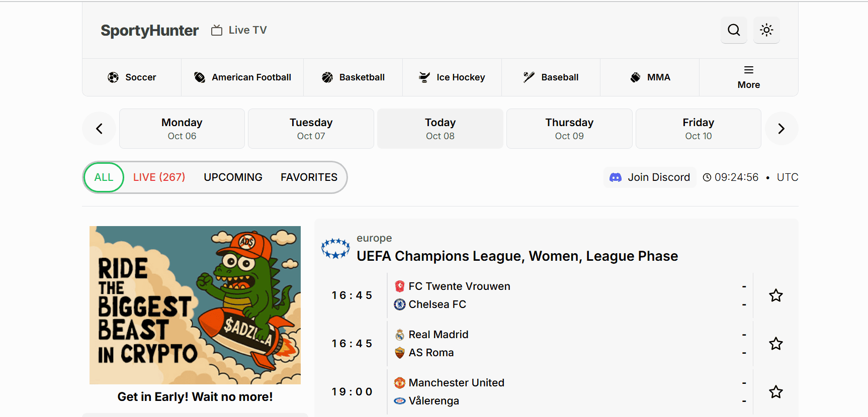Open the search magnifier icon
Image resolution: width=868 pixels, height=417 pixels.
(734, 30)
